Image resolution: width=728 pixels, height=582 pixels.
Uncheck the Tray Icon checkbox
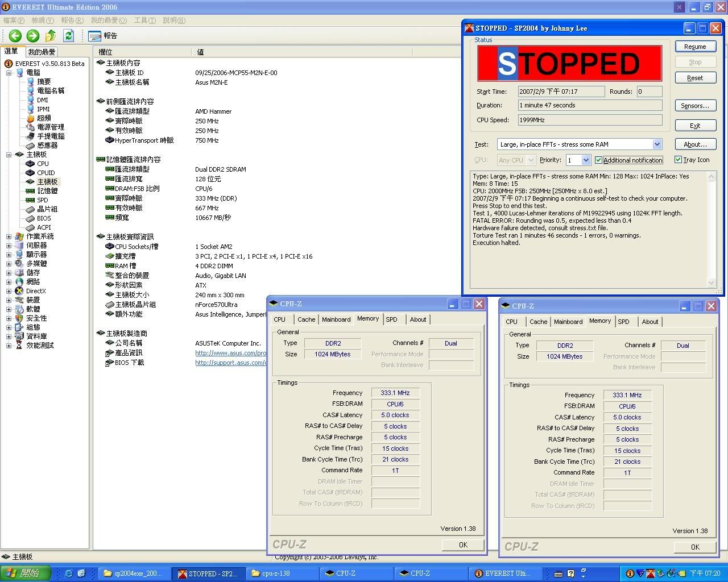click(678, 160)
